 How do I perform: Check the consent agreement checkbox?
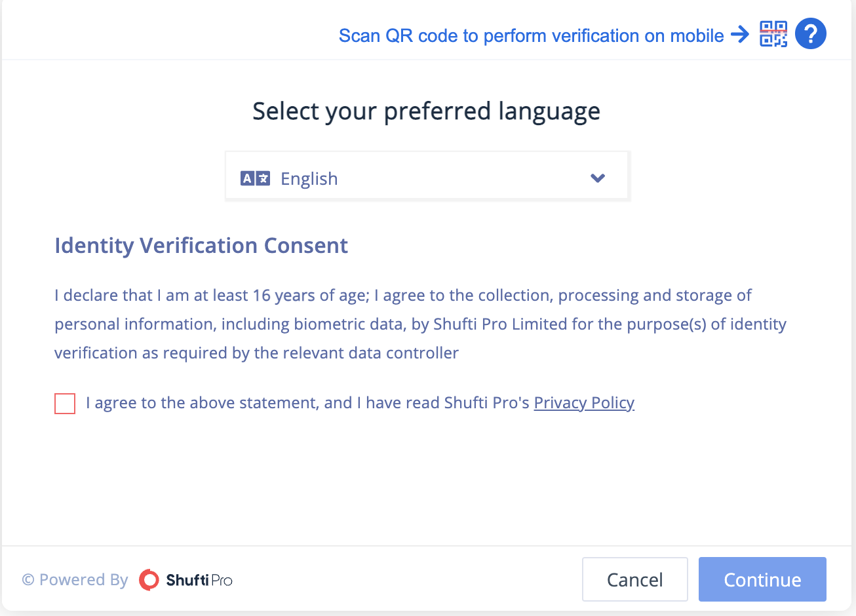click(x=65, y=404)
